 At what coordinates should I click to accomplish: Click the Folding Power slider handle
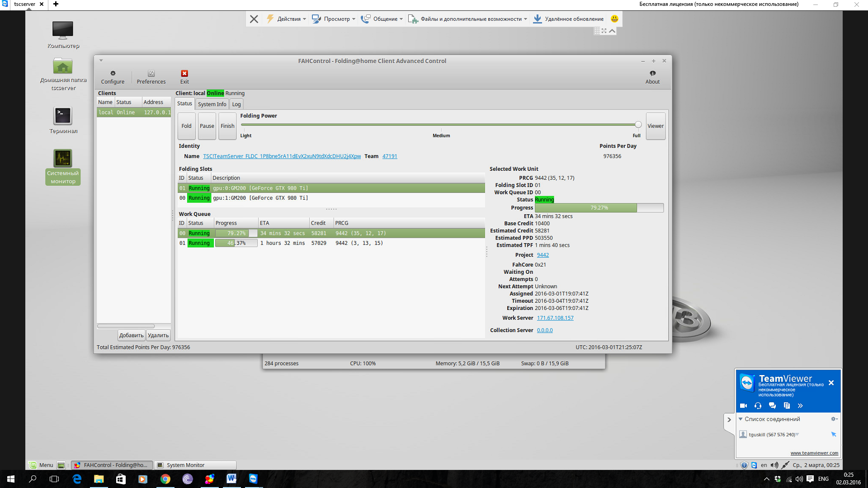coord(638,125)
